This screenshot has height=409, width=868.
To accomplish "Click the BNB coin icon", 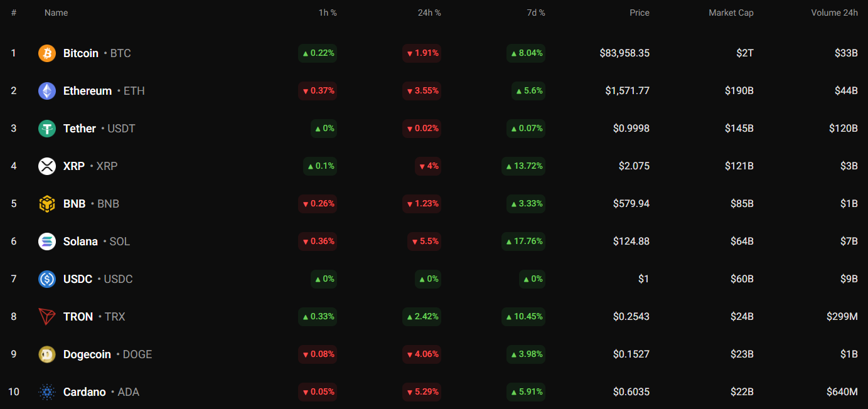I will click(47, 204).
